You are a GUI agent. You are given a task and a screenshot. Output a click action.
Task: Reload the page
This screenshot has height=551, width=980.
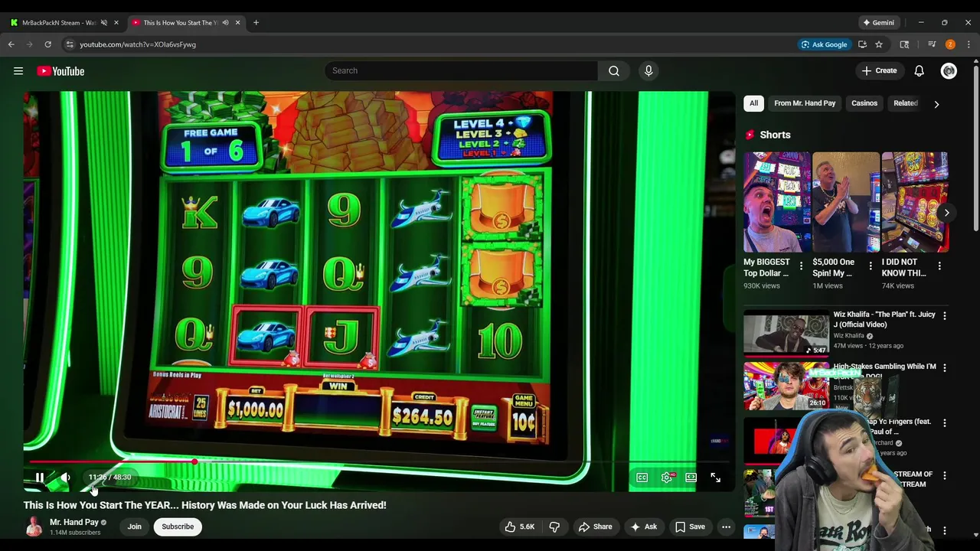[47, 44]
